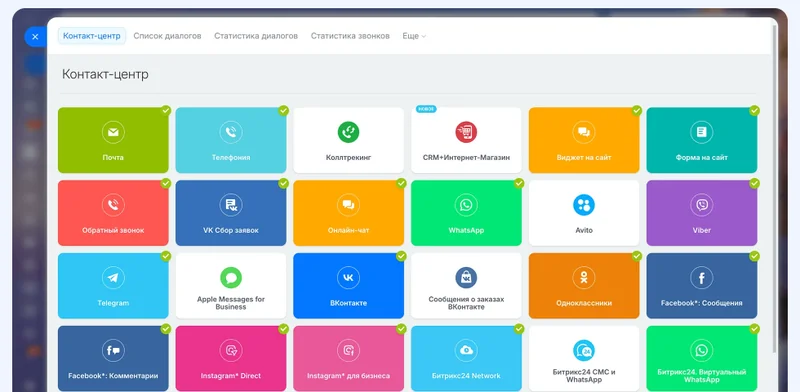
Task: Open the VK Сбор заявок icon
Action: coord(231,205)
